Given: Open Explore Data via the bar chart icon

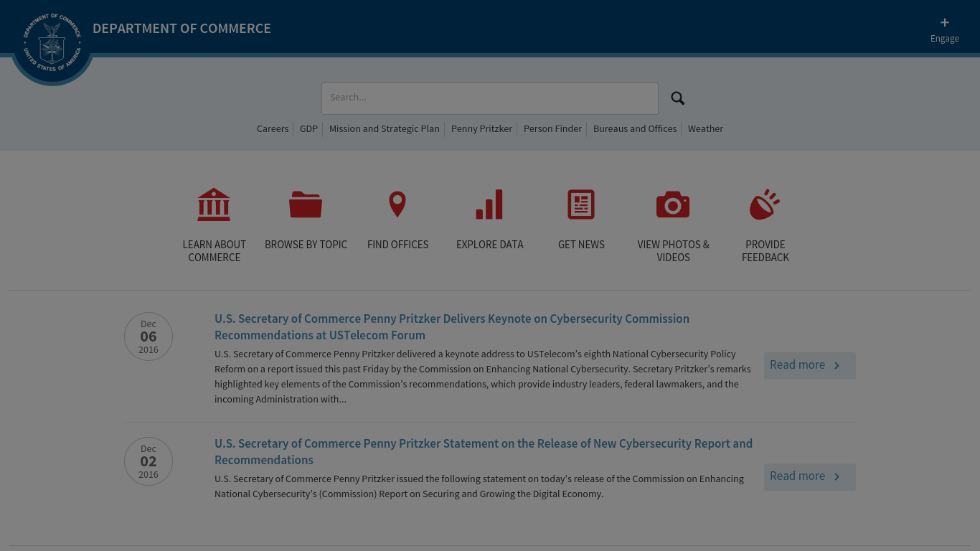Looking at the screenshot, I should 489,204.
